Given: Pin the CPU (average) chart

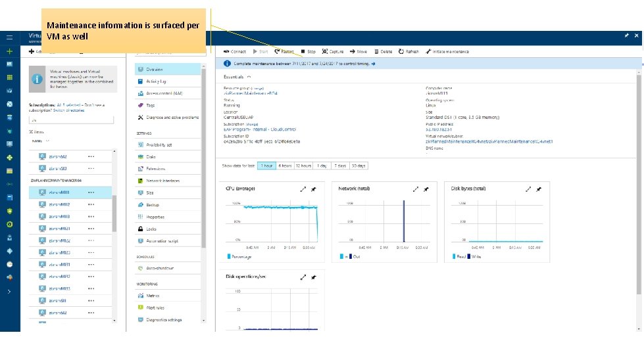Looking at the screenshot, I should 314,189.
